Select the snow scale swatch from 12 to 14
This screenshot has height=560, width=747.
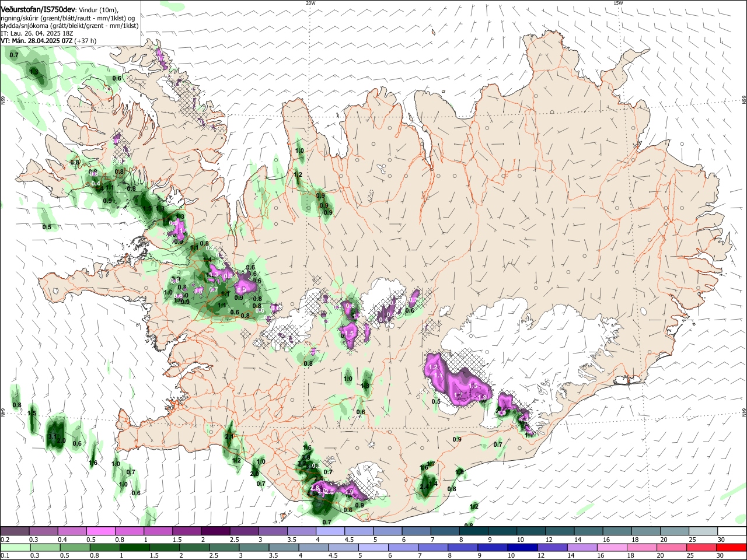click(558, 531)
